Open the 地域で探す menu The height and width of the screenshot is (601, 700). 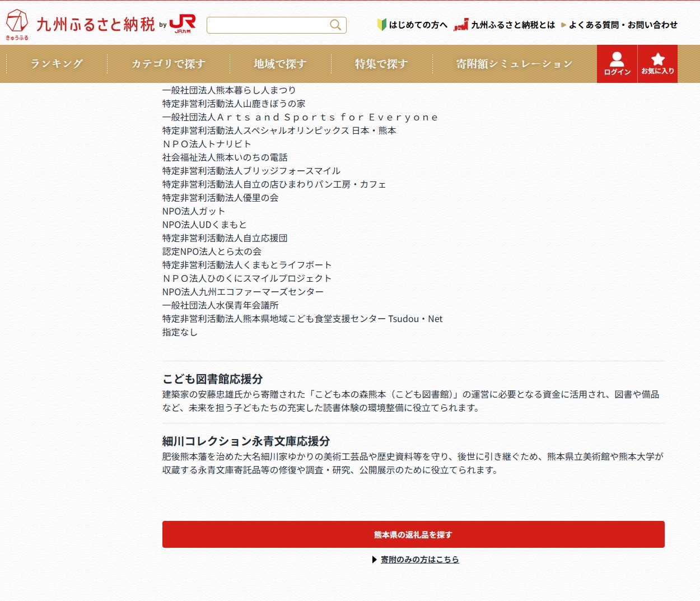click(280, 64)
